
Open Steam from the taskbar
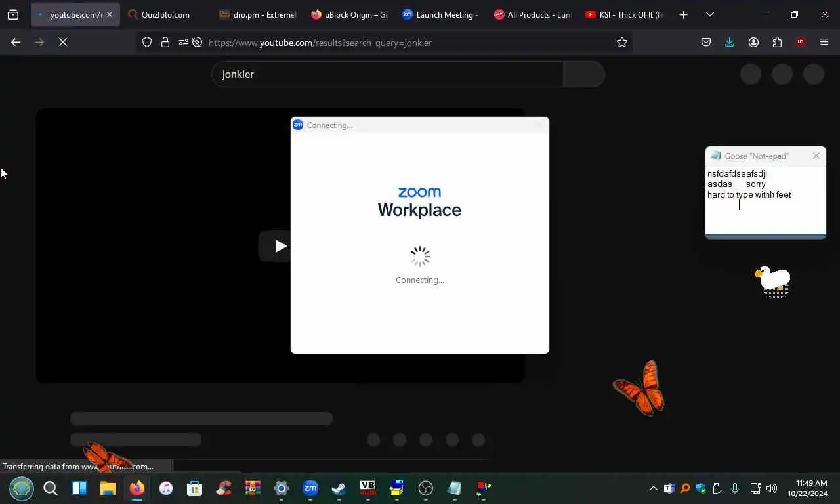339,488
